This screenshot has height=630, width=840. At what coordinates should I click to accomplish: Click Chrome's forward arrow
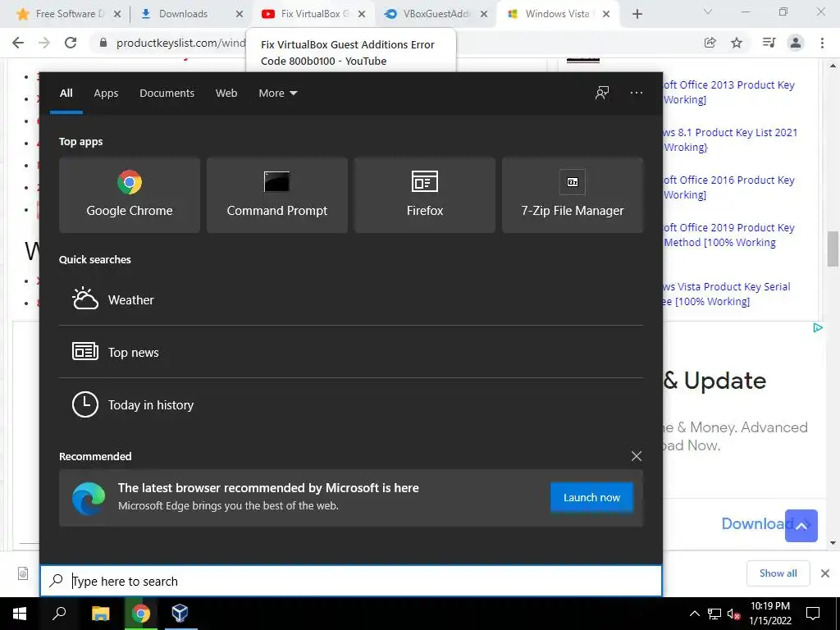click(x=44, y=43)
